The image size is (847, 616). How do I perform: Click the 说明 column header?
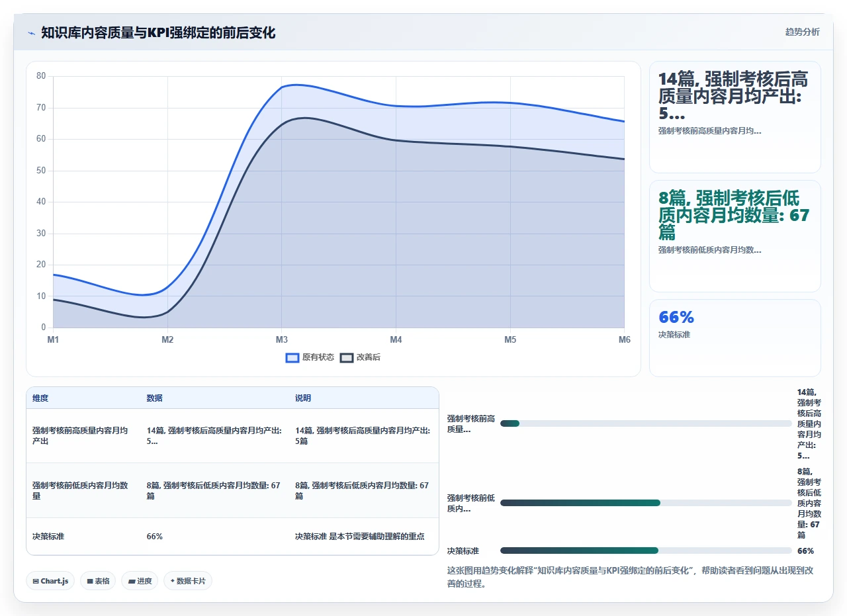tap(303, 398)
